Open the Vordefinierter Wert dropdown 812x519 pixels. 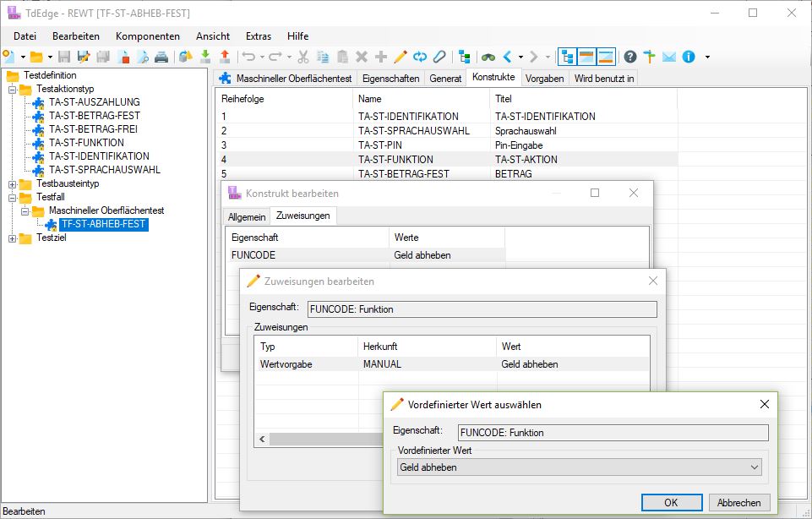754,467
